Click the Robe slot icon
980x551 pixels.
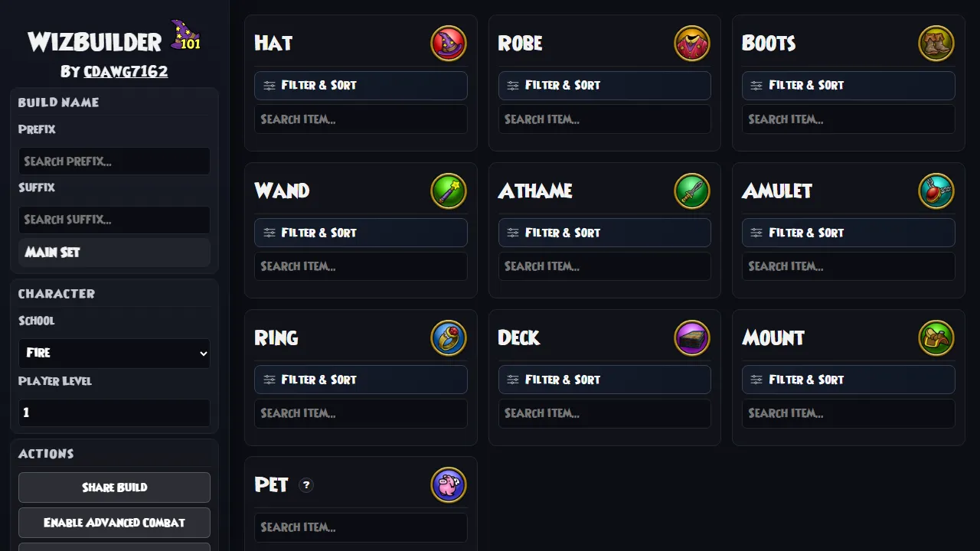coord(692,44)
